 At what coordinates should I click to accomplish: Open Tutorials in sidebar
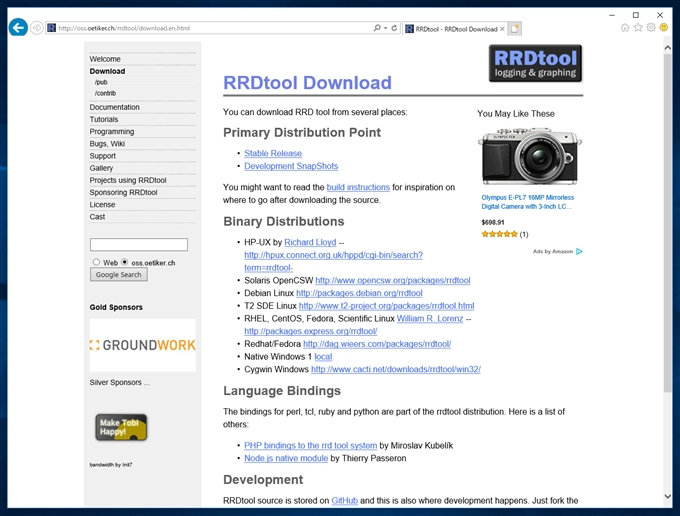point(104,119)
